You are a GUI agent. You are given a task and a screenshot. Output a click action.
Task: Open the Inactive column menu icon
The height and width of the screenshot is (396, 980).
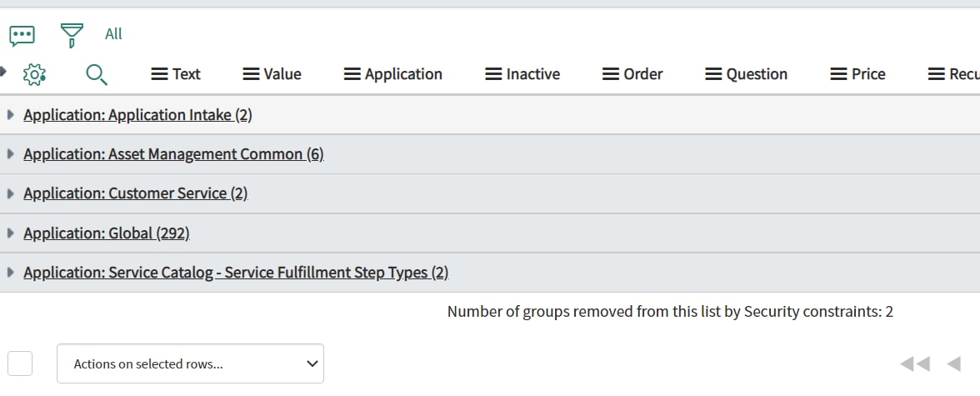pyautogui.click(x=493, y=74)
